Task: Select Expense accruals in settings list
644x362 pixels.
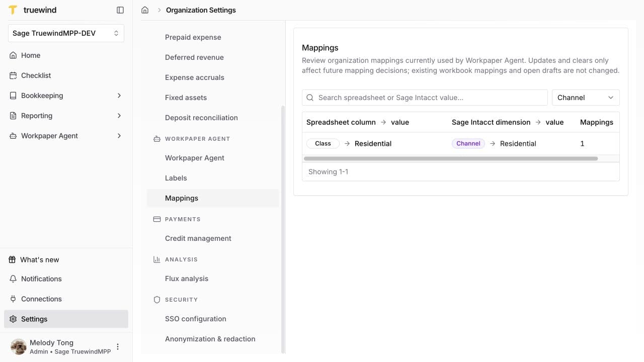Action: [x=213, y=77]
